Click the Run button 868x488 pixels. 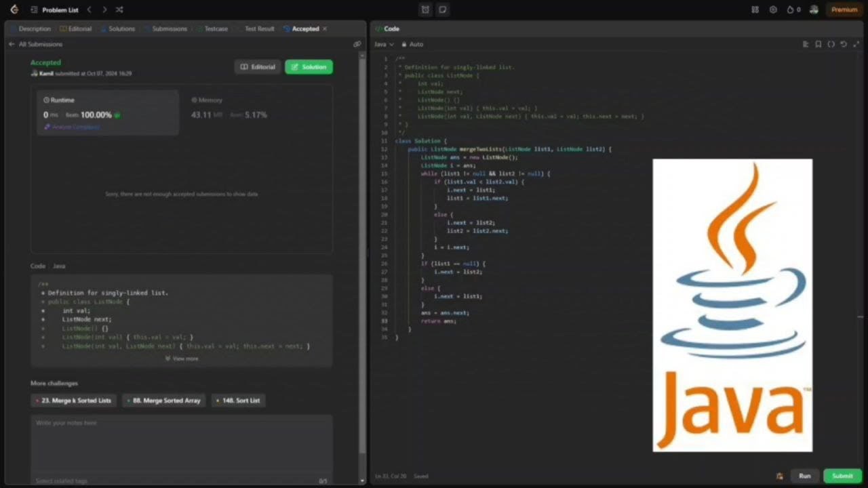pos(804,476)
